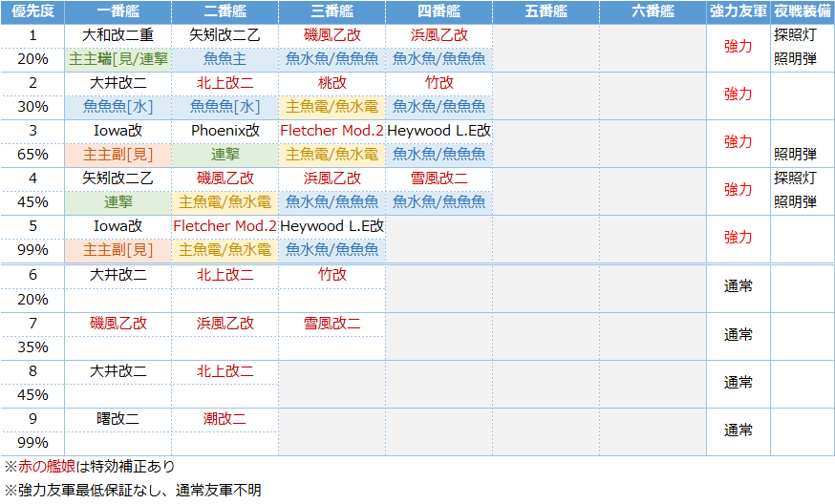The image size is (835, 504).
Task: Click 照明弾 in priority 3 row
Action: [x=795, y=155]
